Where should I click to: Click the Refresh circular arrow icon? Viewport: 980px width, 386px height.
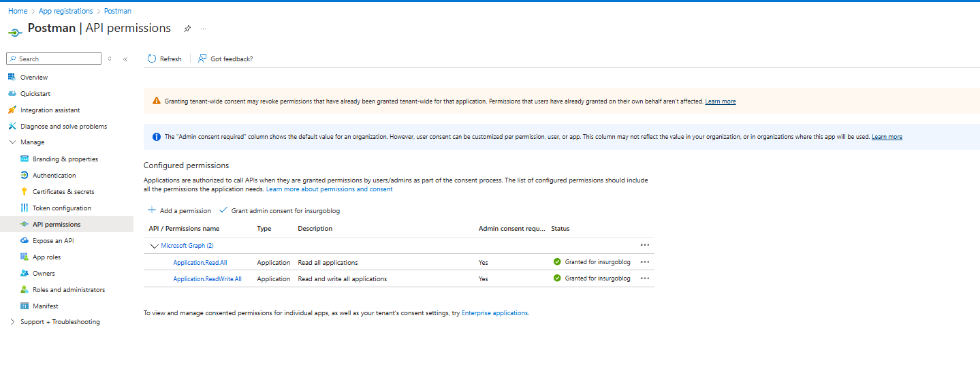[152, 59]
